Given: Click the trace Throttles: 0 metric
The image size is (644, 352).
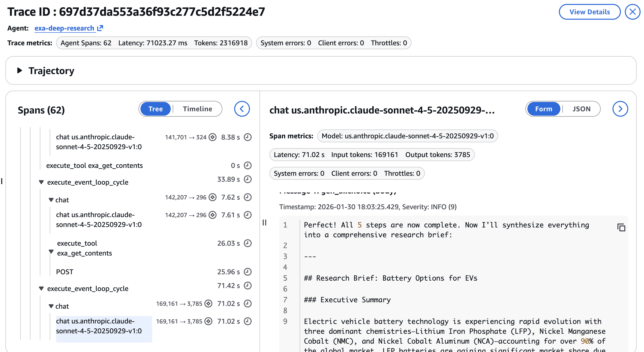Looking at the screenshot, I should tap(389, 43).
